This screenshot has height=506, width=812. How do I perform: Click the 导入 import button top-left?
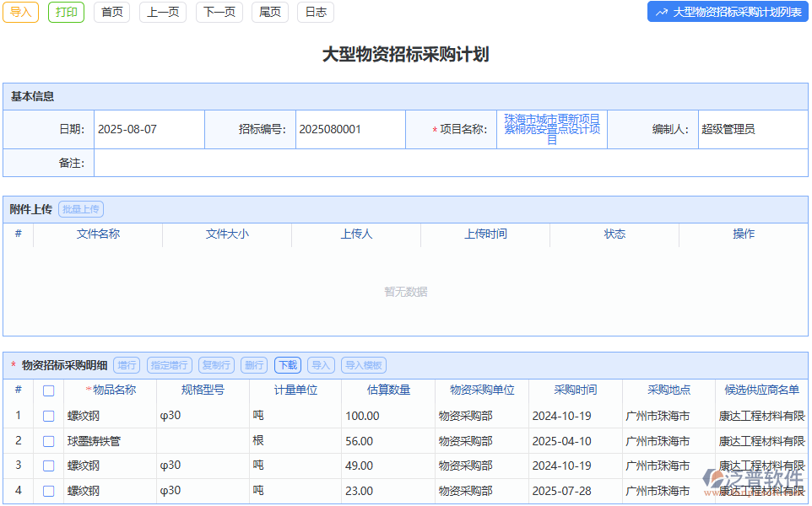(20, 13)
